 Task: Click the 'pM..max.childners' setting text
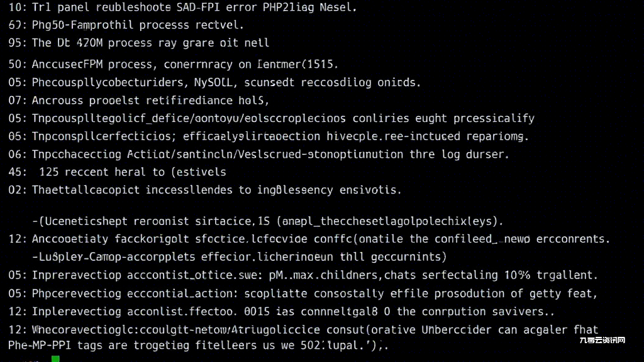pyautogui.click(x=323, y=275)
